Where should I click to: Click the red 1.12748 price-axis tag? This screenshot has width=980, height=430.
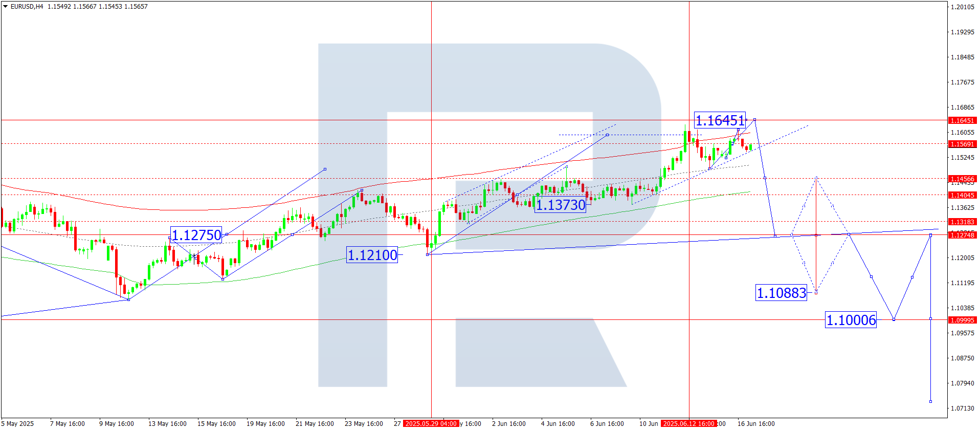(962, 234)
